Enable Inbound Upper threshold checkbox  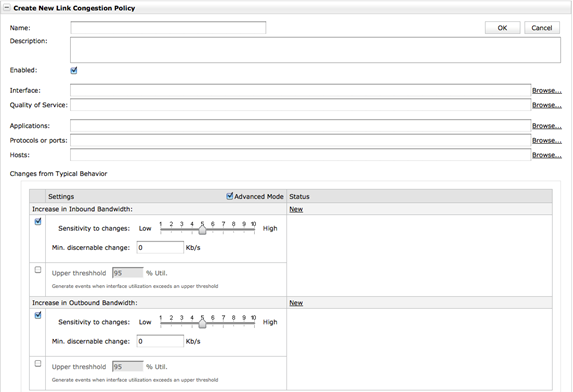tap(38, 270)
